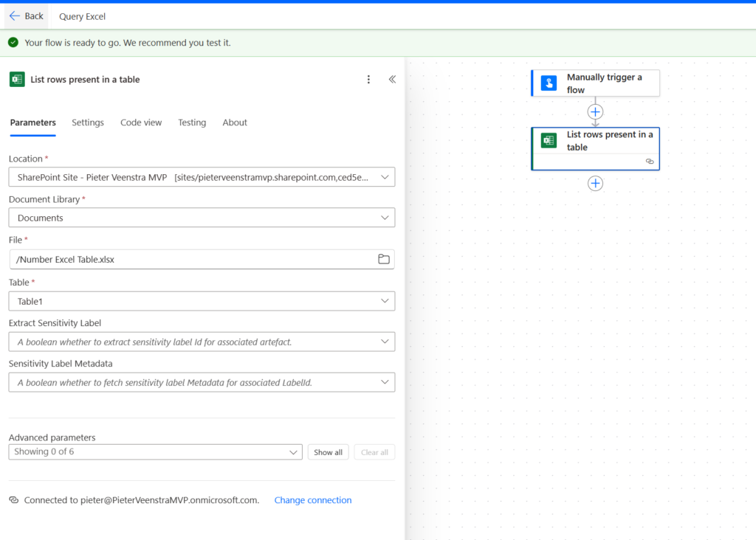Open the three-dot more options menu

368,80
